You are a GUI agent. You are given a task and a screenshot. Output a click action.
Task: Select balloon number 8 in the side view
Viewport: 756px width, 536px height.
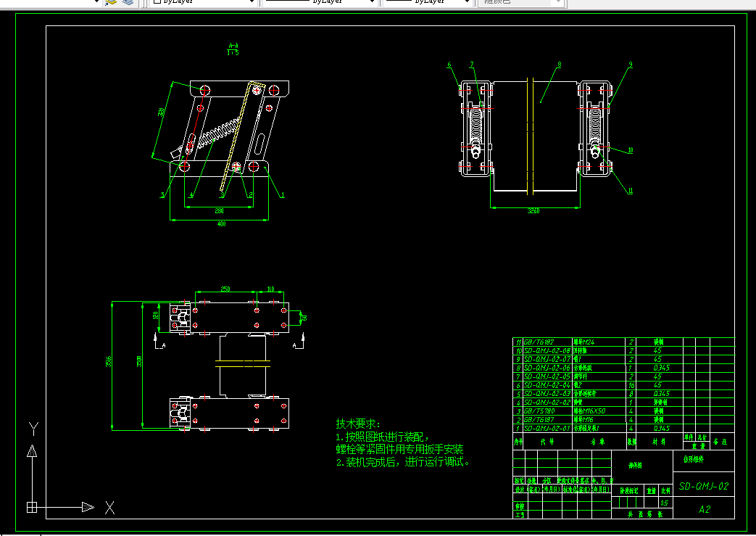coord(560,64)
